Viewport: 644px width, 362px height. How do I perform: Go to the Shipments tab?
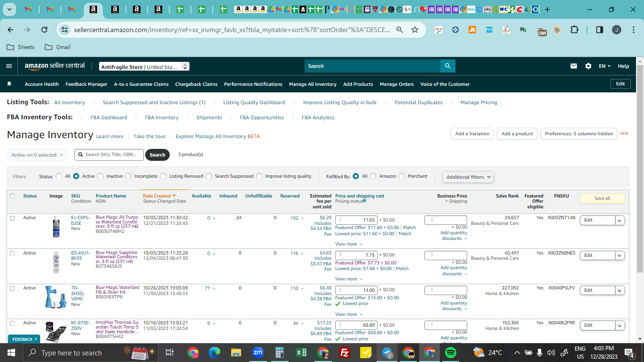click(209, 117)
